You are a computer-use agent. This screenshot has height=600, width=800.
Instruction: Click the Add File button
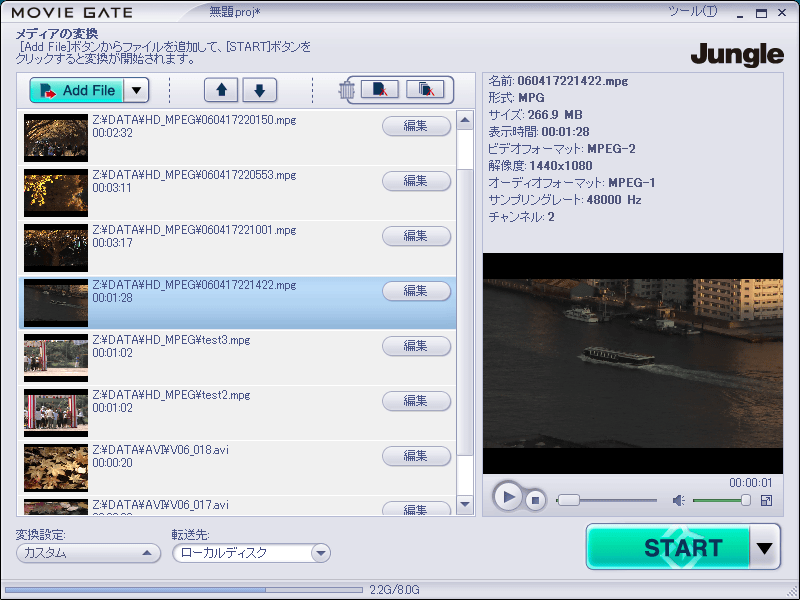pyautogui.click(x=77, y=91)
